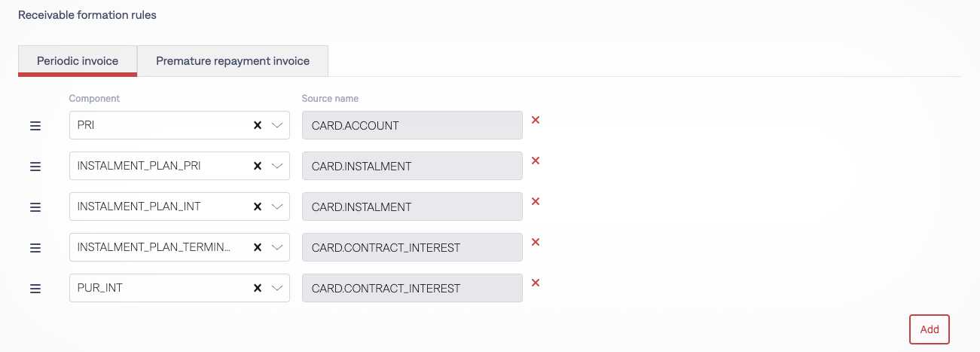Clear the INSTALMENT_PLAN_PRI component value

[x=257, y=167]
